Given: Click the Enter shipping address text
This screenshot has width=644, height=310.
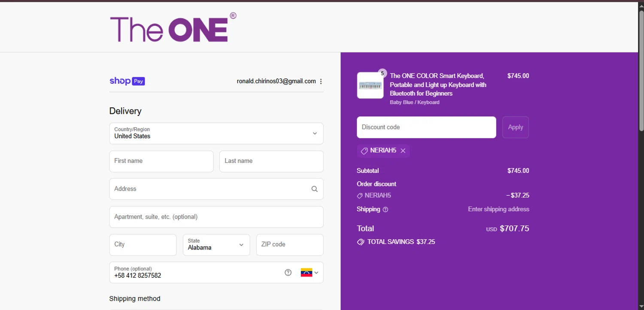Looking at the screenshot, I should 498,210.
